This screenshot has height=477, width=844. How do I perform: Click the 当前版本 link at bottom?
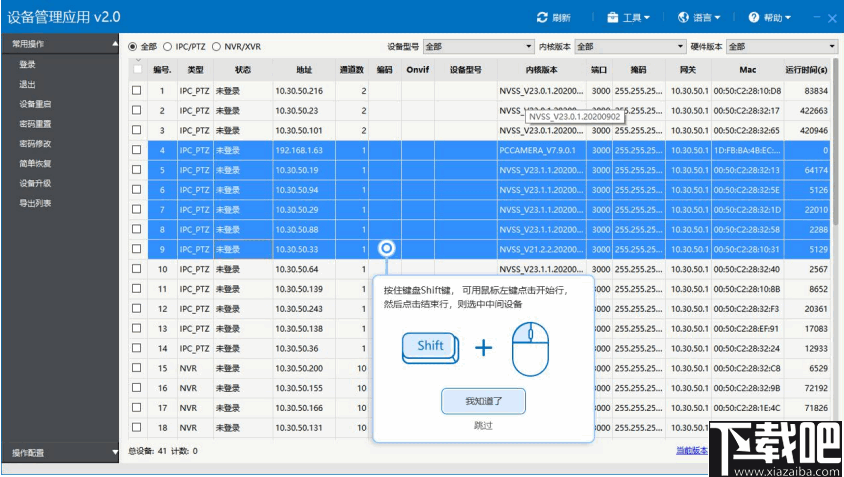(692, 451)
